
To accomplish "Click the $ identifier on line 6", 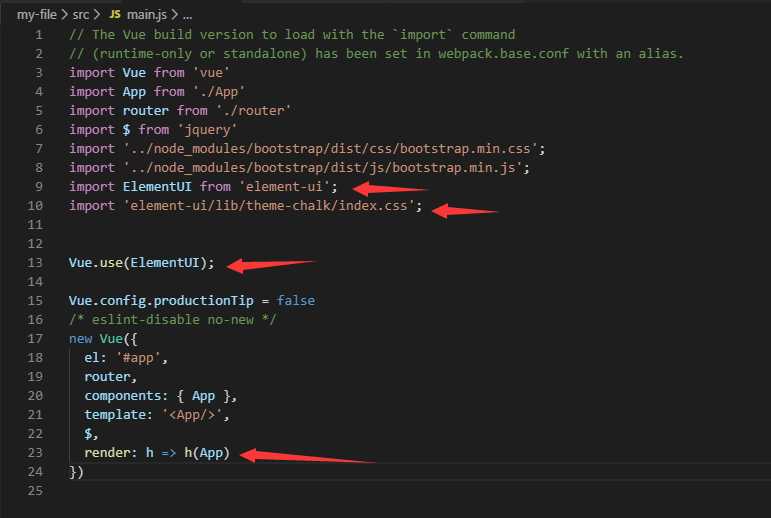I will (x=126, y=130).
